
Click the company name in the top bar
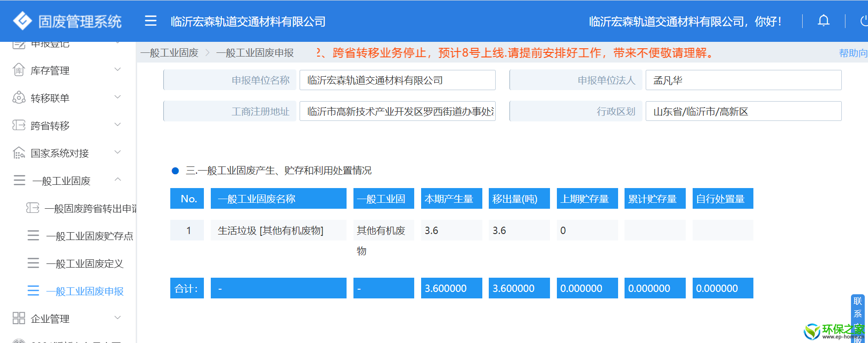click(248, 22)
